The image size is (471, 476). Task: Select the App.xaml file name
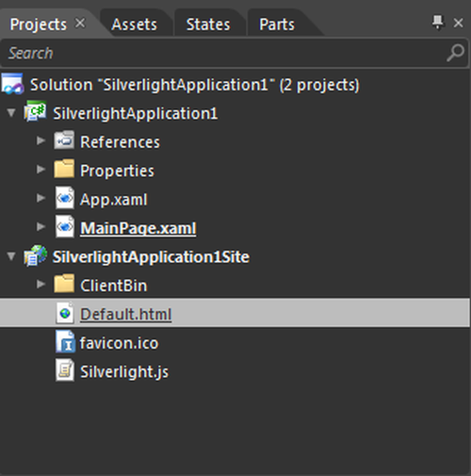113,200
